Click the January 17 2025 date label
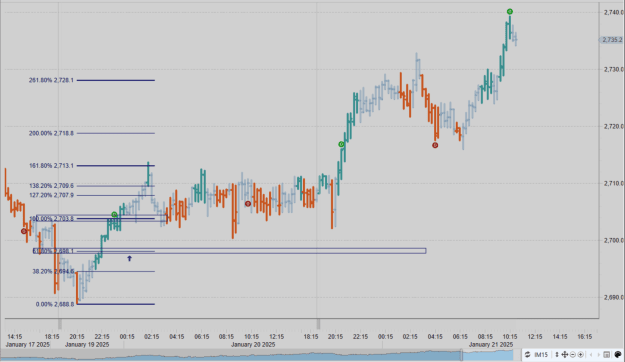 click(28, 344)
